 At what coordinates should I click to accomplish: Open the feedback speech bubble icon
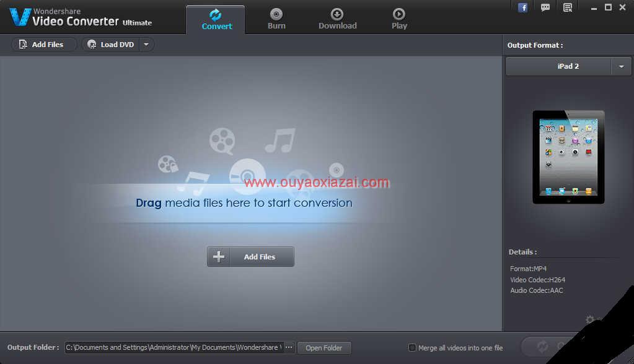point(545,7)
